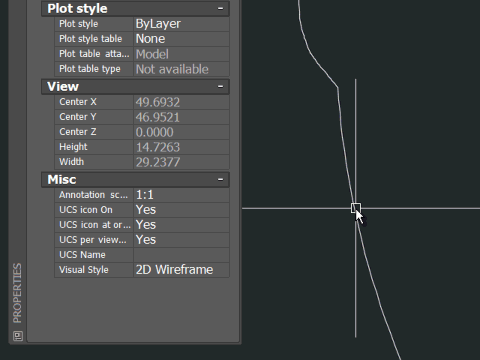Change the UCS icon On value
480x360 pixels.
pos(181,210)
